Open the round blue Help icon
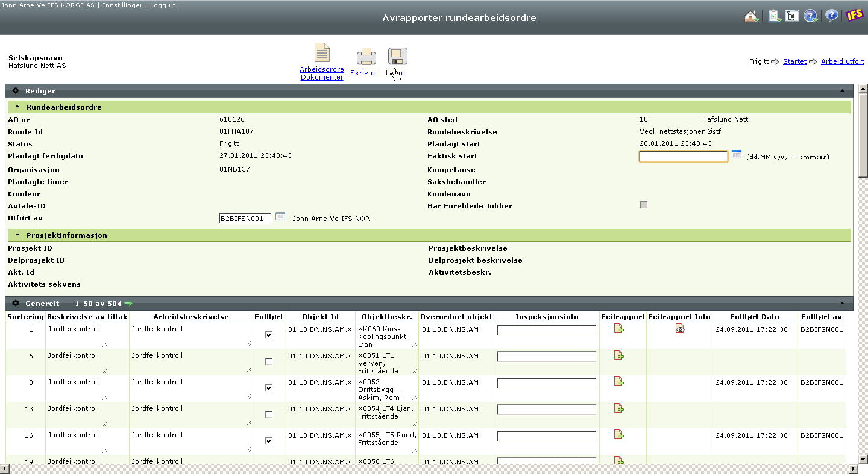Image resolution: width=868 pixels, height=474 pixels. [811, 16]
